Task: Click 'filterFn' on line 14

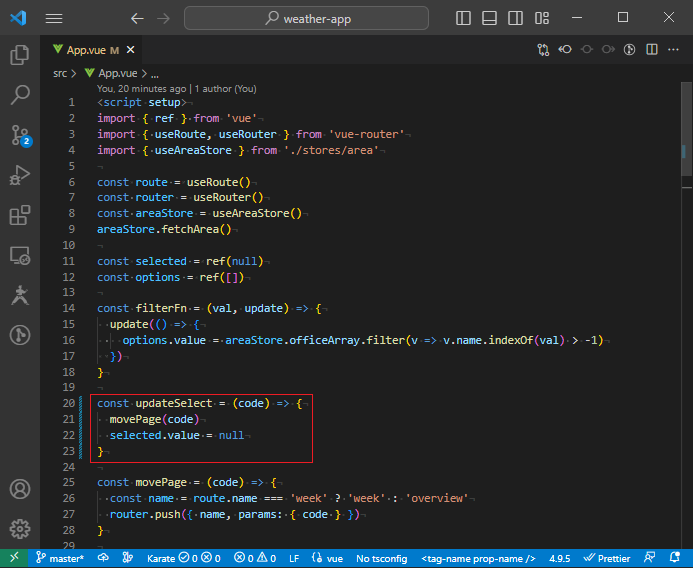Action: pyautogui.click(x=161, y=309)
